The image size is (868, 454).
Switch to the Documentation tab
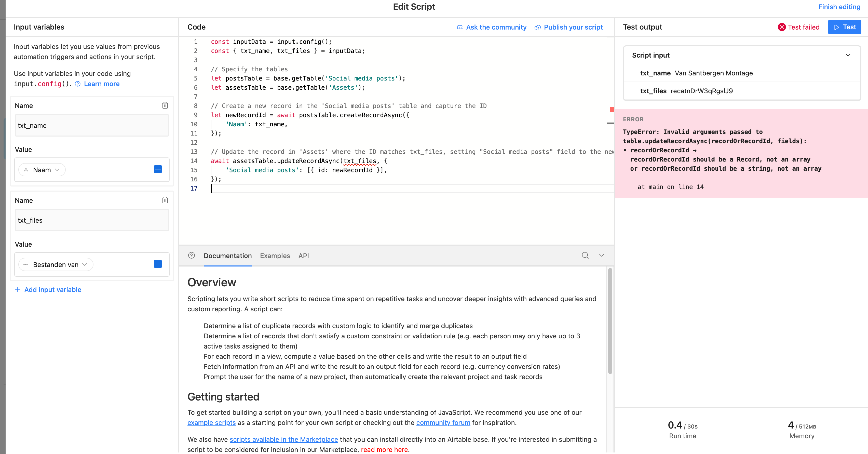coord(227,256)
